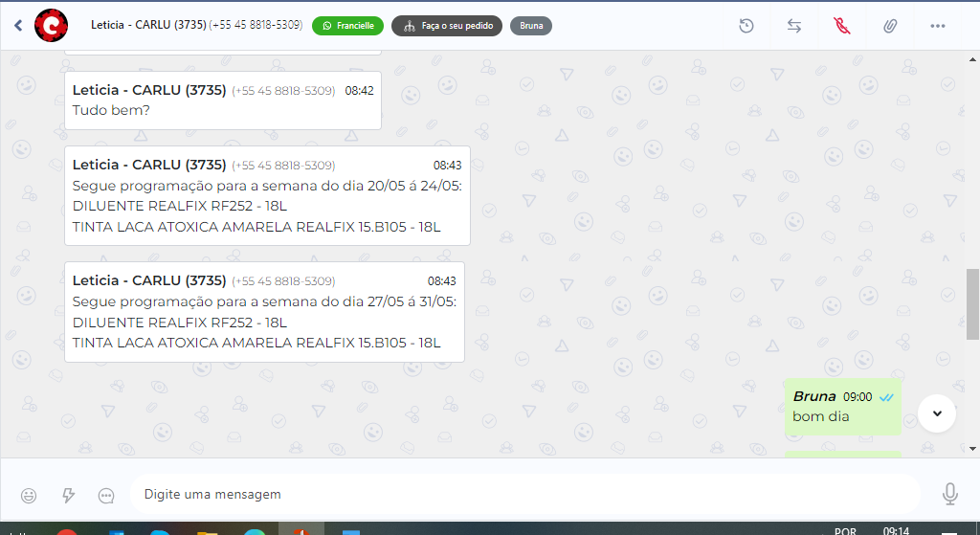Viewport: 980px width, 535px height.
Task: Click the chat bubble icon beside message box
Action: tap(106, 495)
